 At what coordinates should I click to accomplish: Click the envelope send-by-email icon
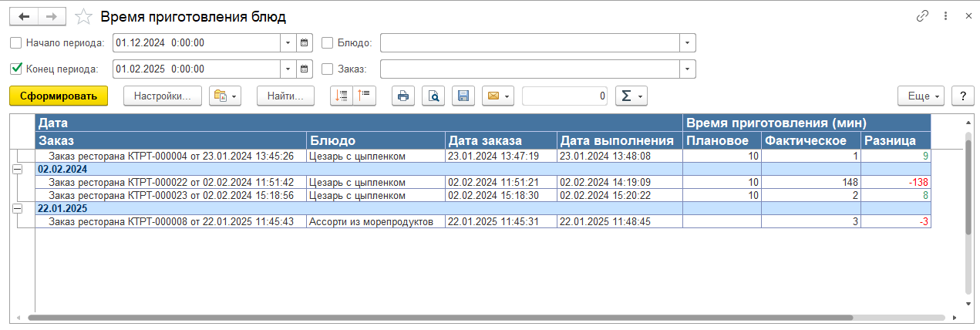[x=493, y=96]
